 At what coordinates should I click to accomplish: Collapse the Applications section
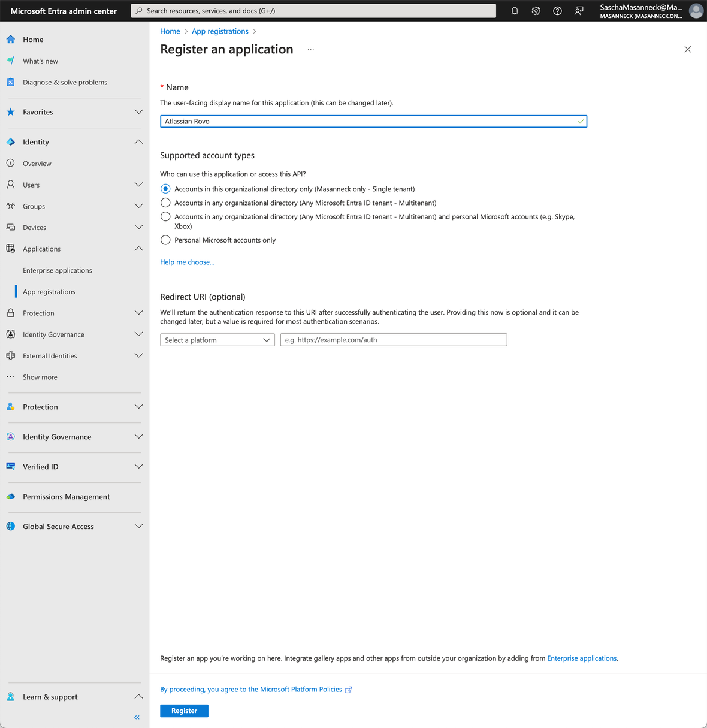[x=138, y=249]
